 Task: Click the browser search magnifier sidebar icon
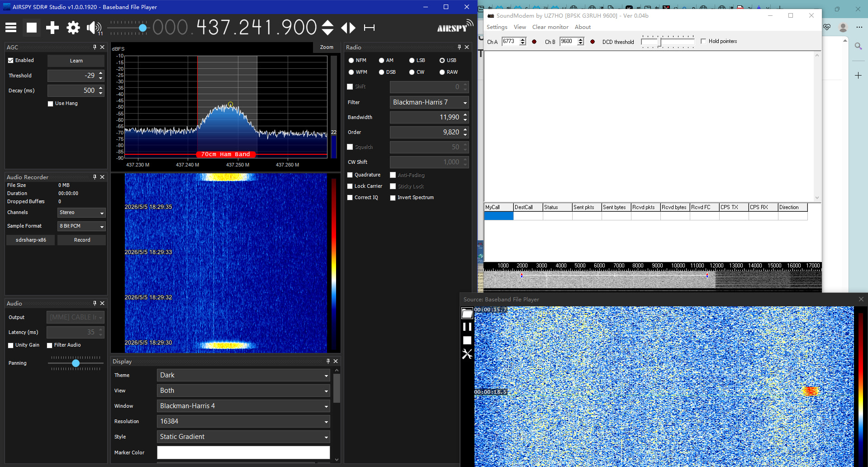click(859, 46)
